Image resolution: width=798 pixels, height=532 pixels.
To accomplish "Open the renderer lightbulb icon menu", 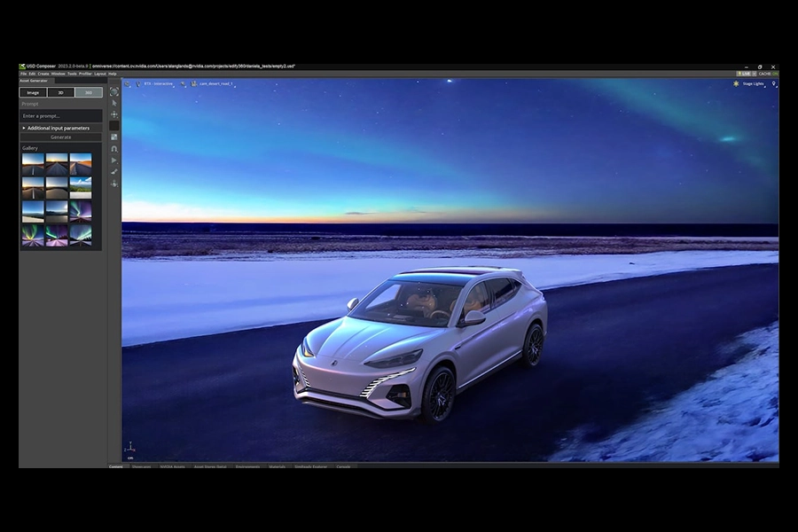I will click(138, 84).
